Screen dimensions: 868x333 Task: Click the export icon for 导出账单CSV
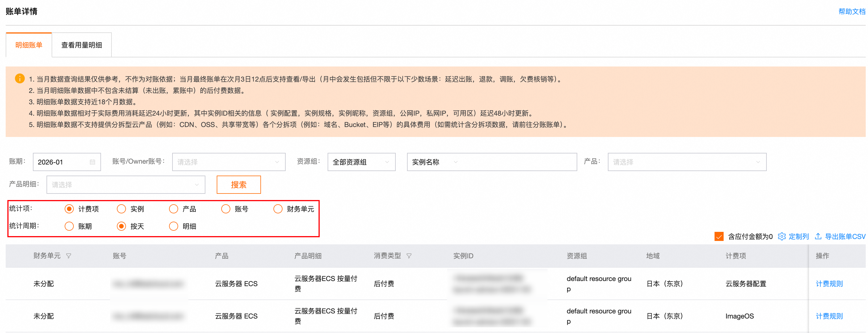coord(818,236)
